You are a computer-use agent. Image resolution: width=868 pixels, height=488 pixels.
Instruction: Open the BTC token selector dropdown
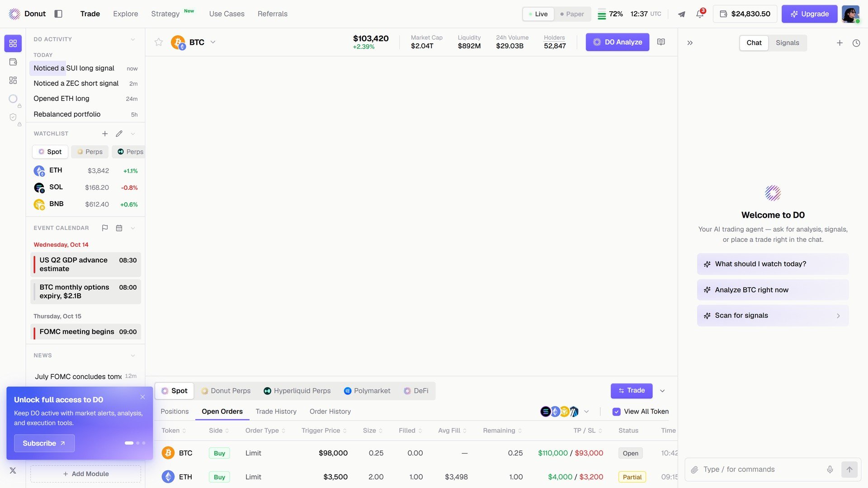[x=213, y=42]
